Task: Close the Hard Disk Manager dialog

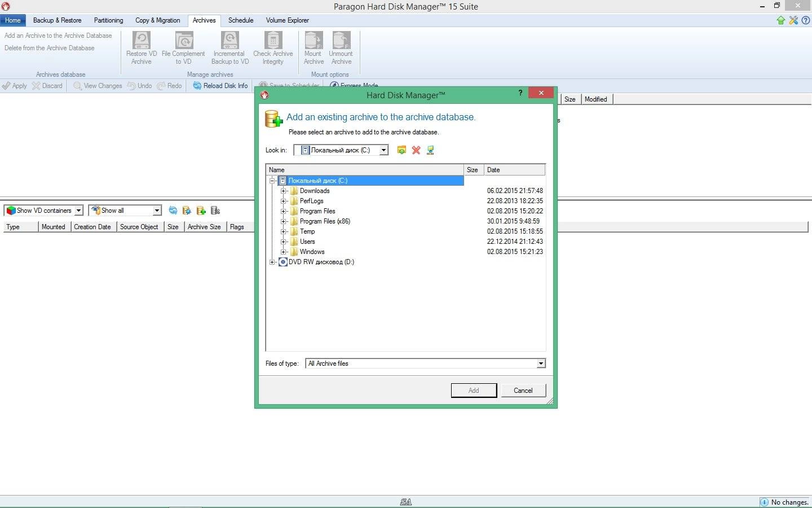Action: pos(541,93)
